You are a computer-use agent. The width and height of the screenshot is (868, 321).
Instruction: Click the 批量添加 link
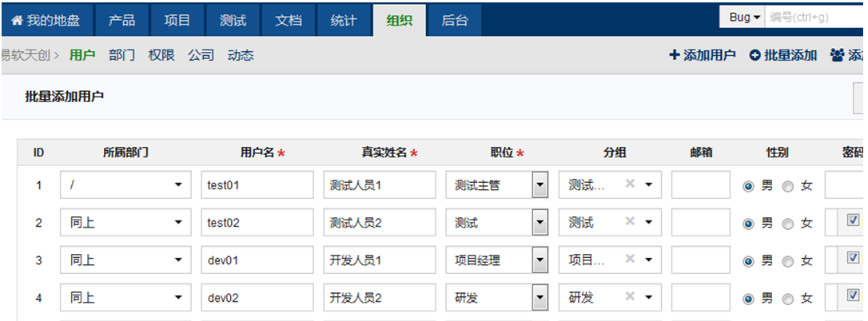click(x=783, y=55)
